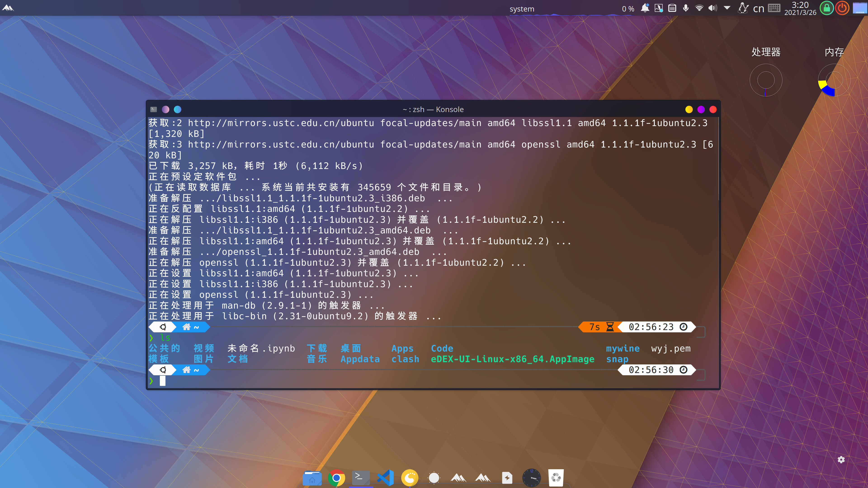Click the terminal cursor at the empty prompt
Viewport: 868px width, 488px height.
[x=163, y=381]
